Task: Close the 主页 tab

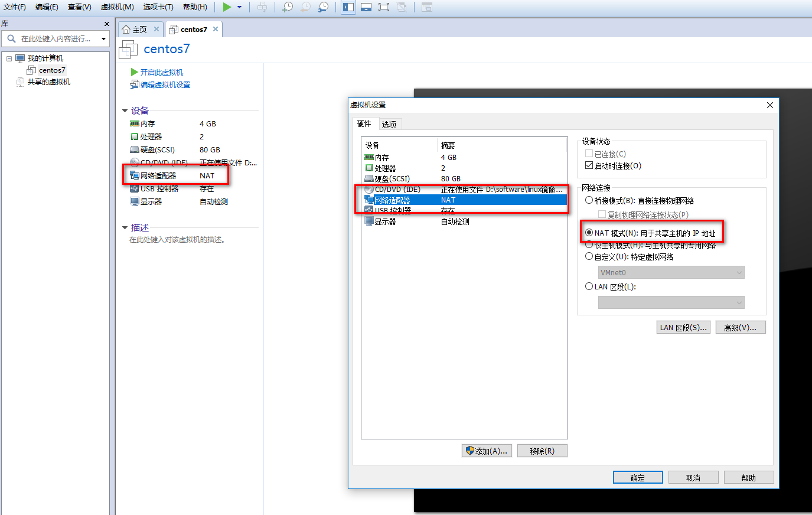Action: click(x=156, y=29)
